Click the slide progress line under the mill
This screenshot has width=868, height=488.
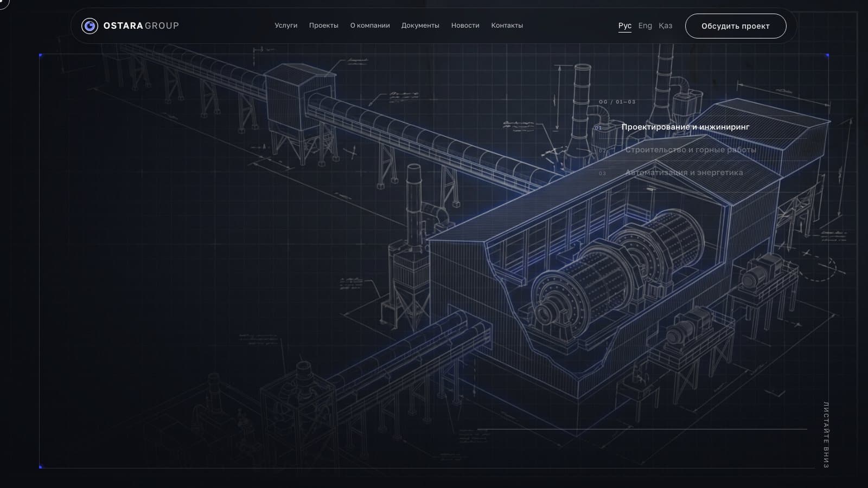tap(642, 429)
